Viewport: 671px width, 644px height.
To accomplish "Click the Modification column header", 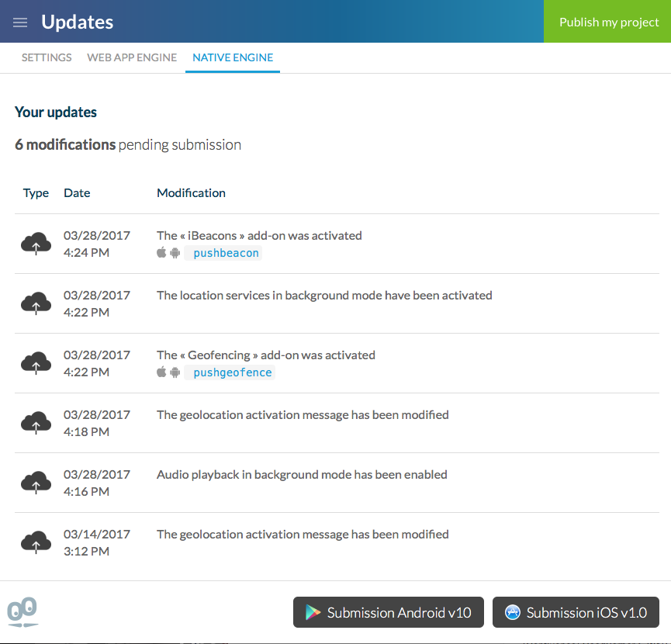I will [191, 193].
